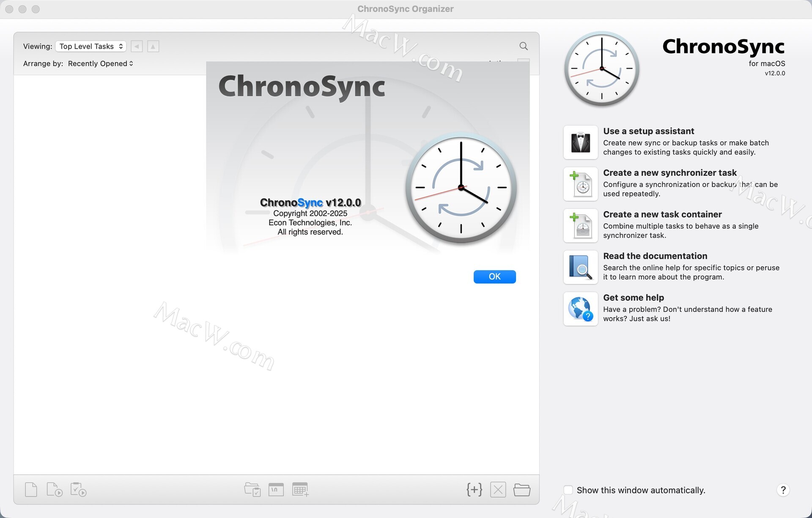Click the tuxedo setup assistant icon
The width and height of the screenshot is (812, 518).
click(580, 143)
